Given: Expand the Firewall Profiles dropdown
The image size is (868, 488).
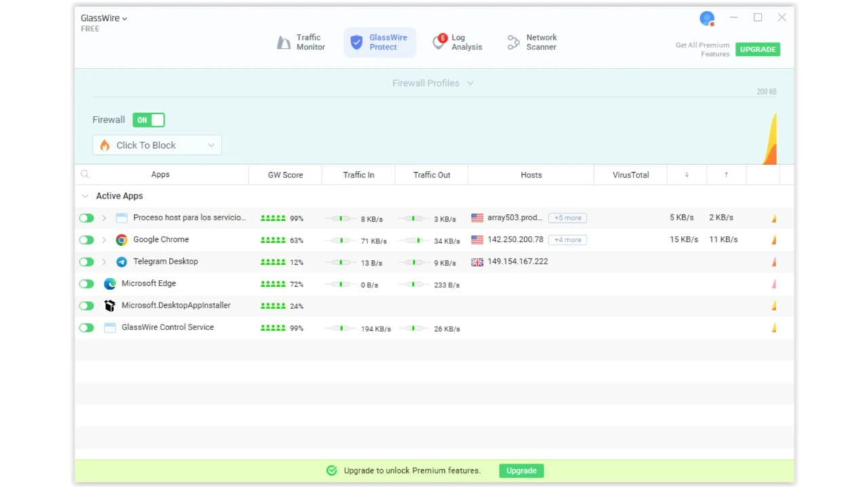Looking at the screenshot, I should pyautogui.click(x=432, y=83).
